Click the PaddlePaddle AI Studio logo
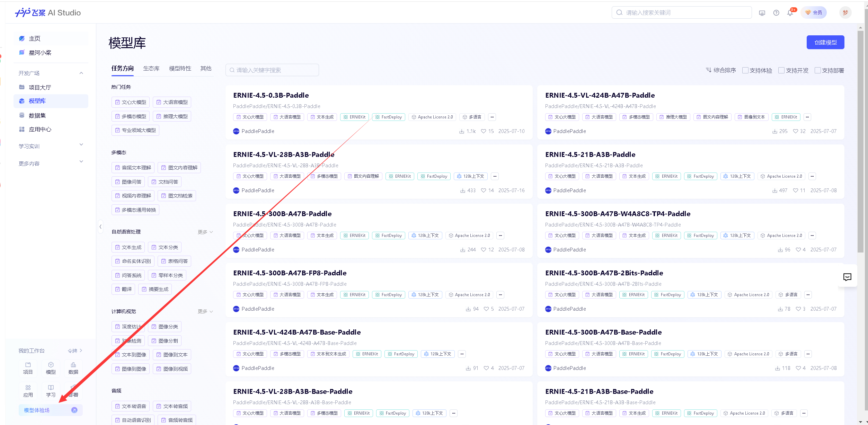This screenshot has width=868, height=425. coord(48,13)
